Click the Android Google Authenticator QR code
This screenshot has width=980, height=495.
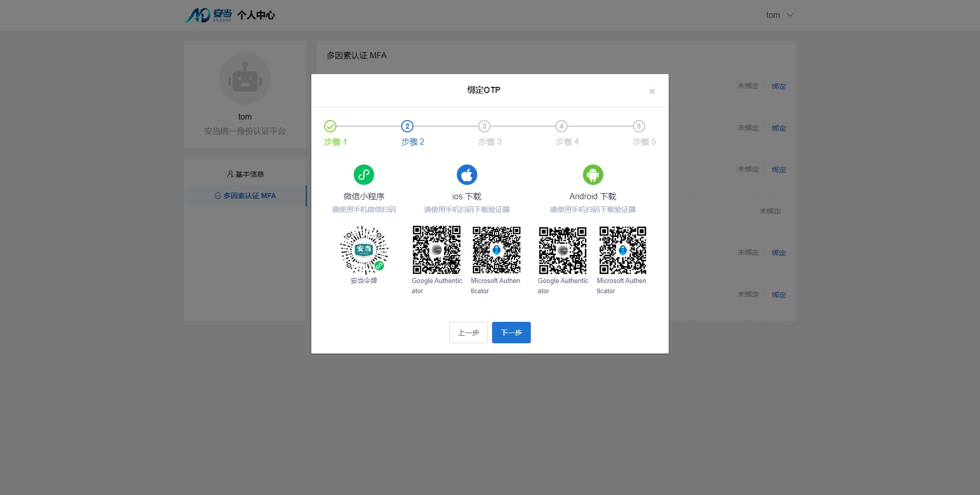[x=563, y=250]
